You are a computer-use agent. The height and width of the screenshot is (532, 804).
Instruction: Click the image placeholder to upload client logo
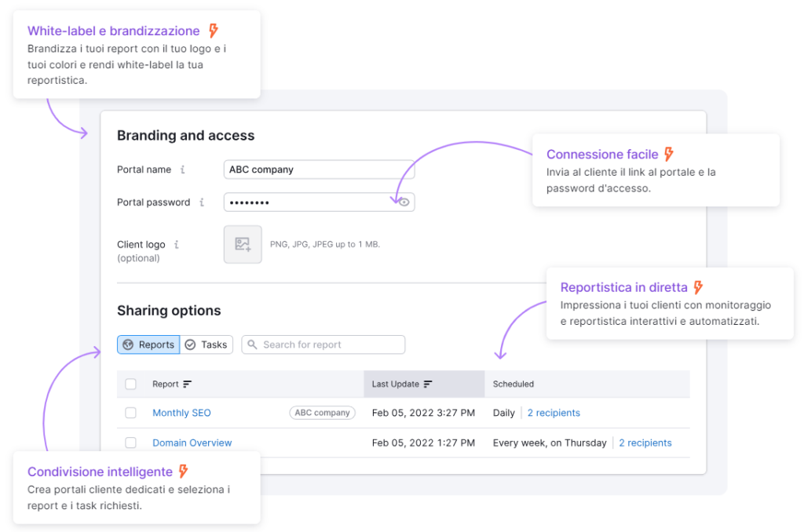[242, 244]
